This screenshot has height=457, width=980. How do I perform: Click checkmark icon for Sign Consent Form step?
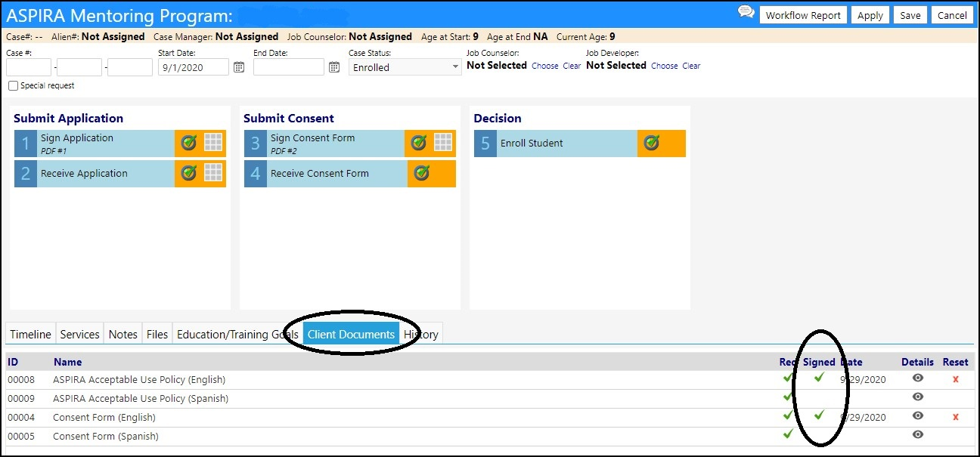click(x=419, y=142)
